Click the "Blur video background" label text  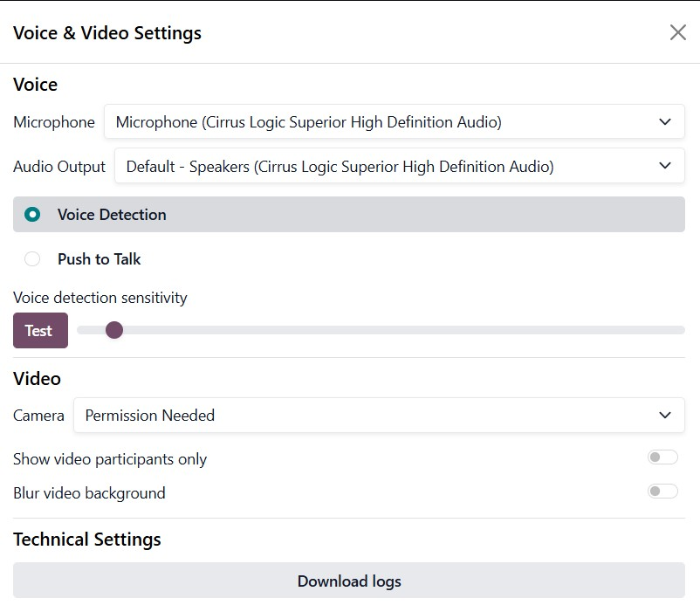tap(89, 493)
